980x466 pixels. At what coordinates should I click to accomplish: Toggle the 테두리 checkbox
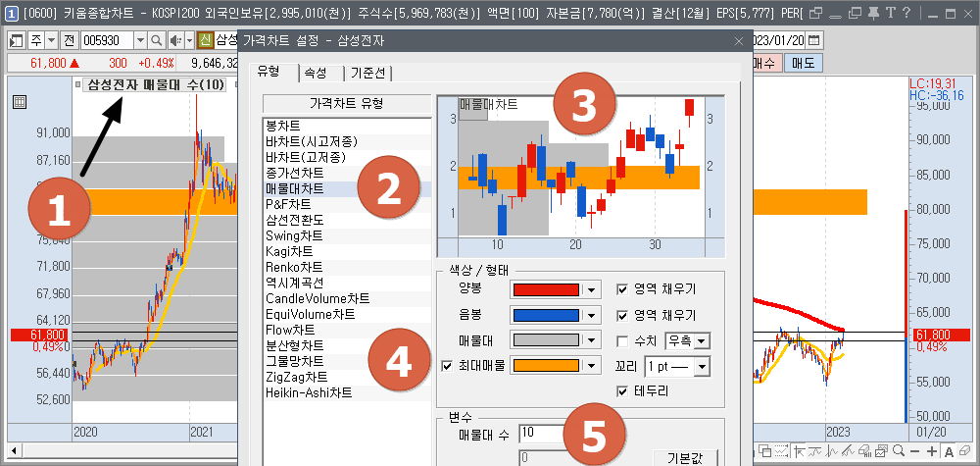[x=621, y=390]
